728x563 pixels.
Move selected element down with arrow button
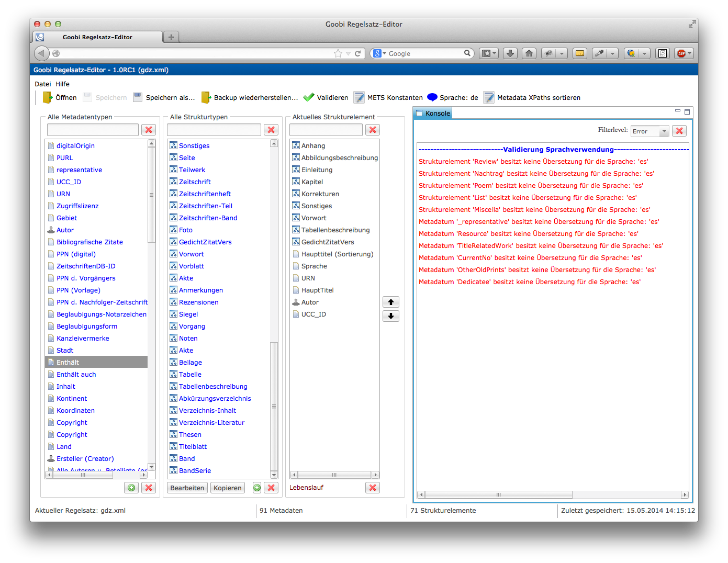pyautogui.click(x=391, y=316)
